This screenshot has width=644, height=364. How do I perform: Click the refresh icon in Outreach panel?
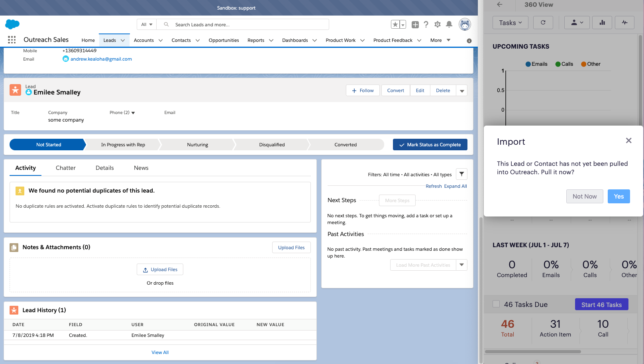click(x=543, y=23)
